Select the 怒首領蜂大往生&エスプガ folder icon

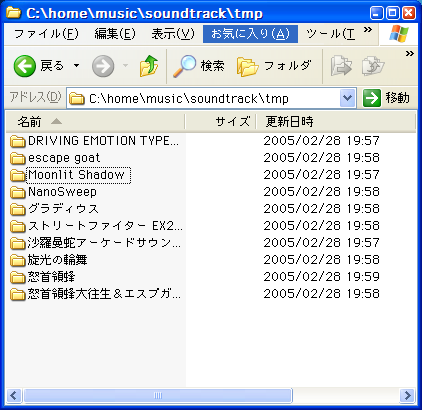point(18,294)
